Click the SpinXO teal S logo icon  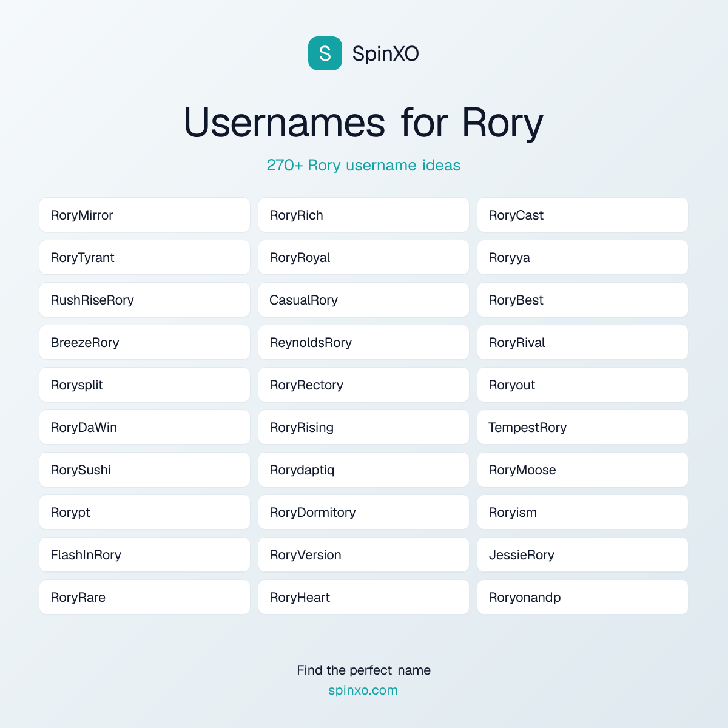(325, 53)
